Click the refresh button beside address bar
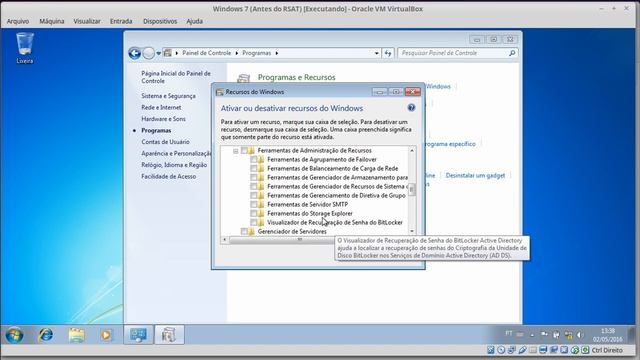 coord(388,53)
